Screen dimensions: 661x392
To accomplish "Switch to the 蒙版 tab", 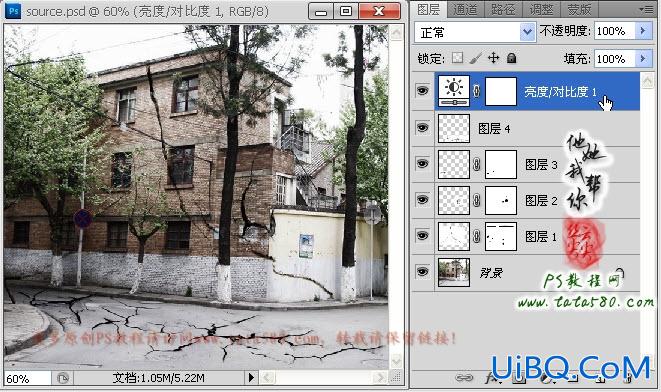I will click(x=579, y=9).
